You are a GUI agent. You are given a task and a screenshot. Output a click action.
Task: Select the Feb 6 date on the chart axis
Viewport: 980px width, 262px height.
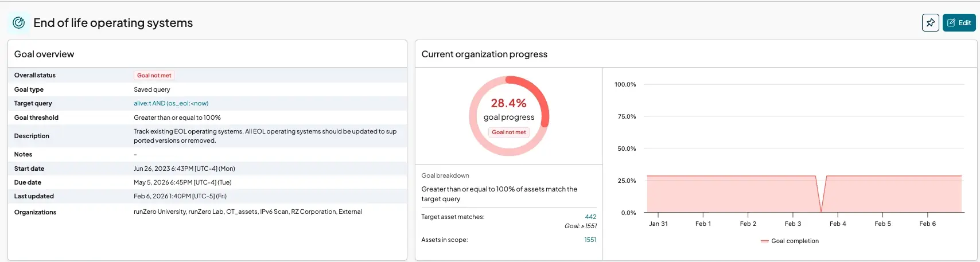click(x=927, y=224)
